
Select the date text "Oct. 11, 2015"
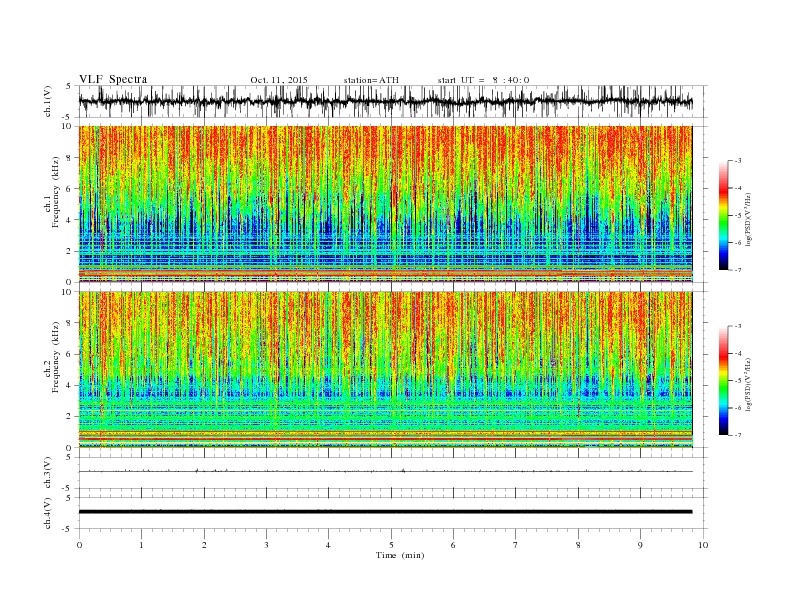pos(279,80)
